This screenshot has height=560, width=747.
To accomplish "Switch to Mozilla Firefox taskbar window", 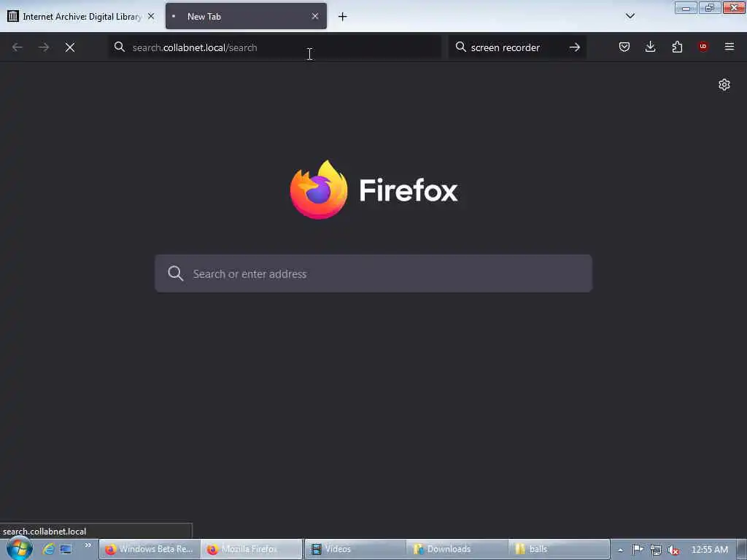I will (252, 549).
